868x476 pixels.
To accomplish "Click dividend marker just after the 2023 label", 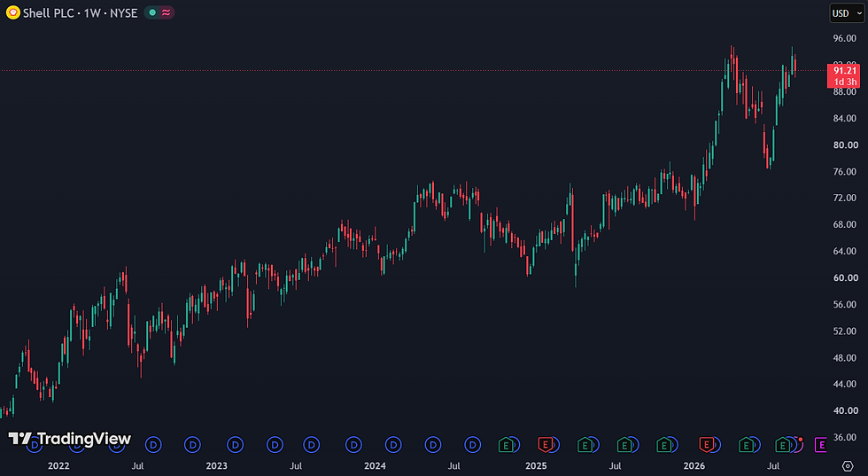I will [x=236, y=444].
